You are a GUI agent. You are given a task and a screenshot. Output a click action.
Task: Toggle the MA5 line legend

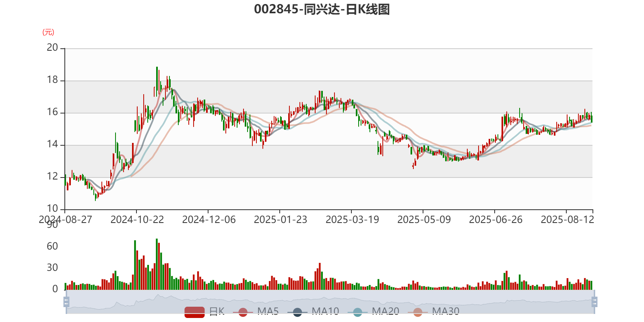click(x=256, y=312)
